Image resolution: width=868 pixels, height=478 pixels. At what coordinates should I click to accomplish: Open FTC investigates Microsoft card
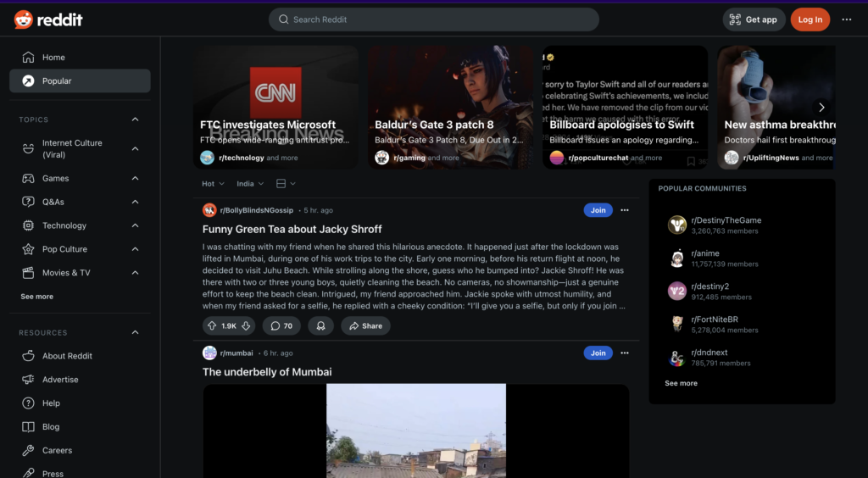tap(275, 108)
